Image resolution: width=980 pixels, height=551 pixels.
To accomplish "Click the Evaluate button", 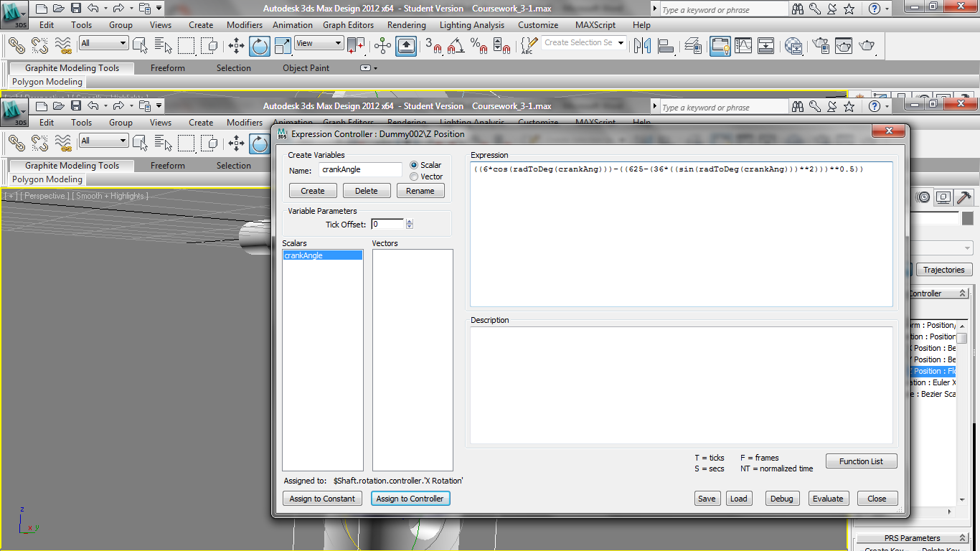I will point(828,499).
